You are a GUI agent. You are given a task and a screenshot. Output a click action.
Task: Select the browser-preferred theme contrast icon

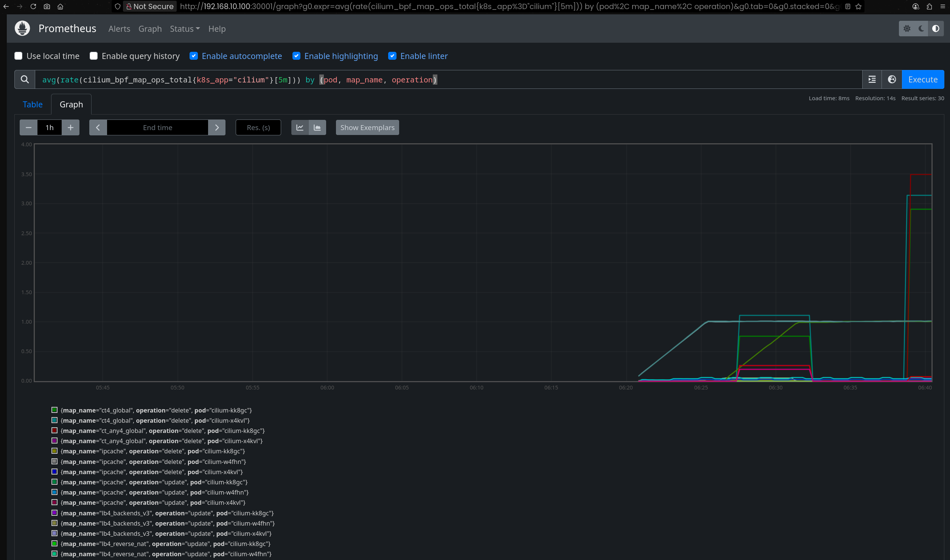coord(936,29)
